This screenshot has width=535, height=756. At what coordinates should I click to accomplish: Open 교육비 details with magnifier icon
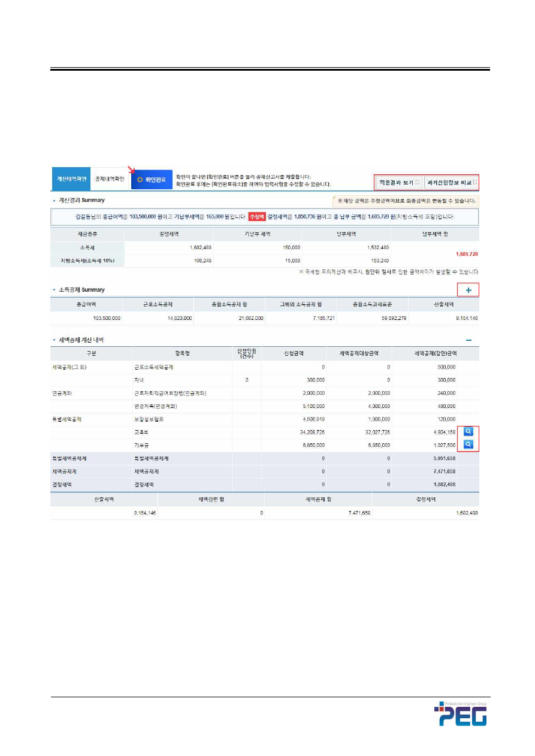click(468, 431)
